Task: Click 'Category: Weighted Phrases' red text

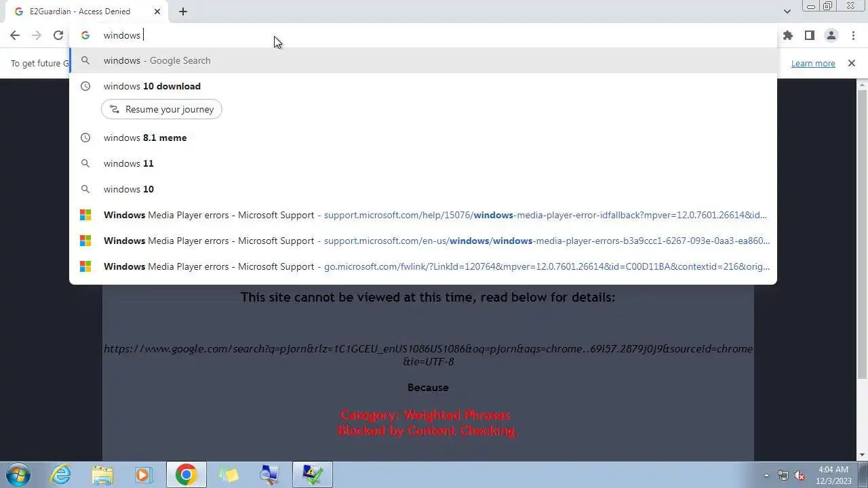Action: (425, 415)
